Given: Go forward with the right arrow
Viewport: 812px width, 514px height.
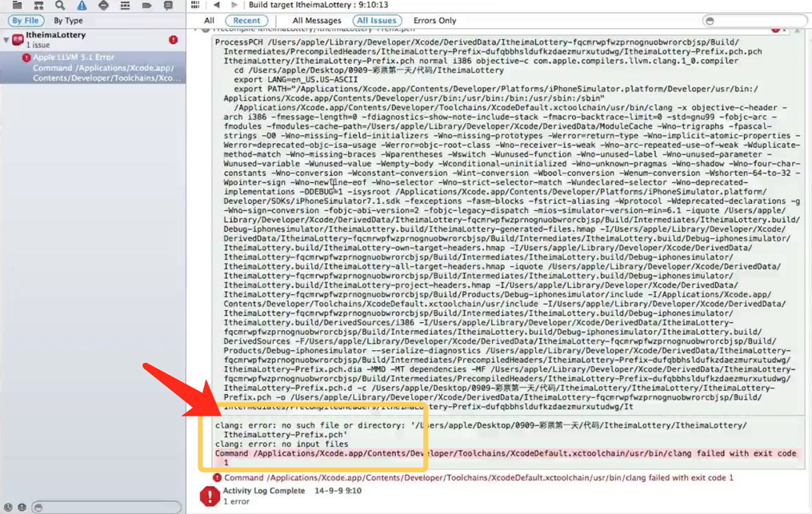Looking at the screenshot, I should [x=234, y=5].
